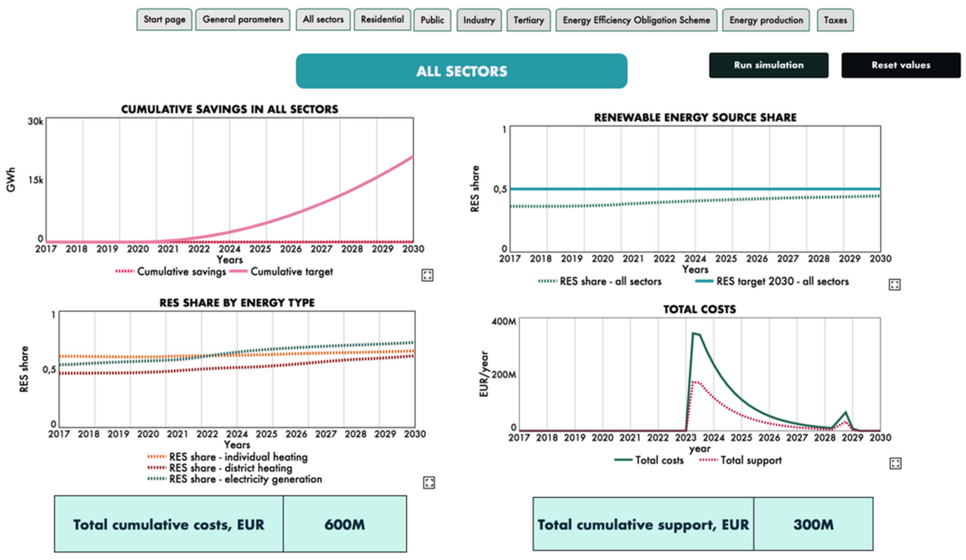The image size is (966, 560).
Task: Click the RES target 2030 legend swatch
Action: 704,281
